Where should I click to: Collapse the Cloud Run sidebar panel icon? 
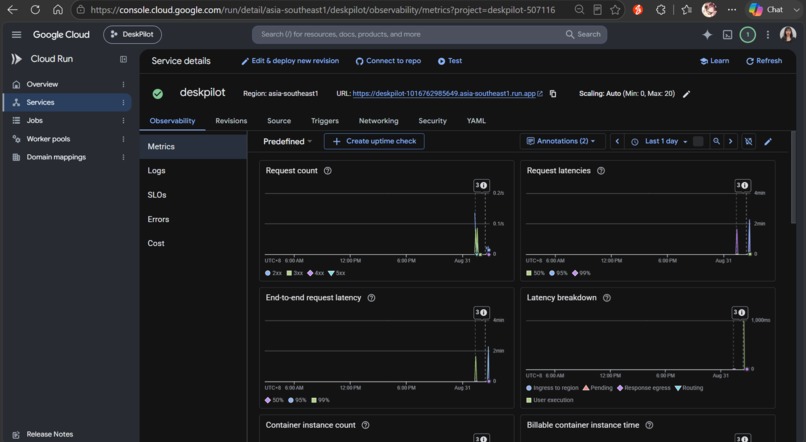123,59
